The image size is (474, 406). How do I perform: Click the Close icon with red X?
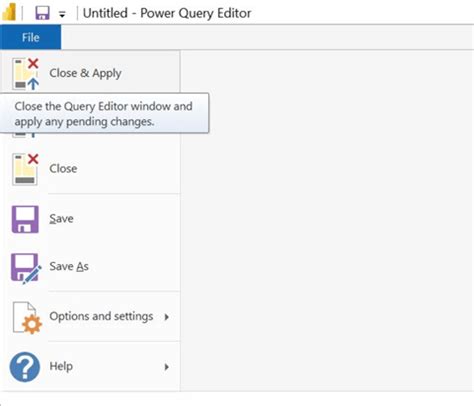click(25, 169)
